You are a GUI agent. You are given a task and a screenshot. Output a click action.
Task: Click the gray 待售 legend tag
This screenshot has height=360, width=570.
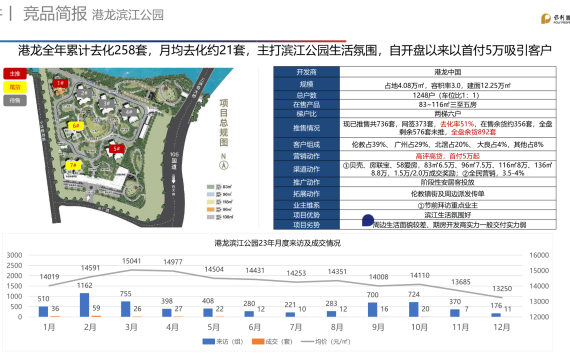point(15,100)
